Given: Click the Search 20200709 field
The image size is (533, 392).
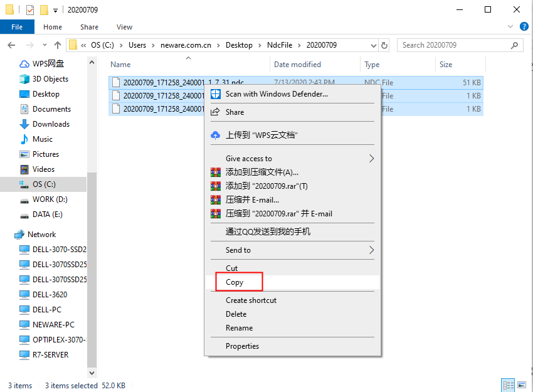Looking at the screenshot, I should click(460, 45).
